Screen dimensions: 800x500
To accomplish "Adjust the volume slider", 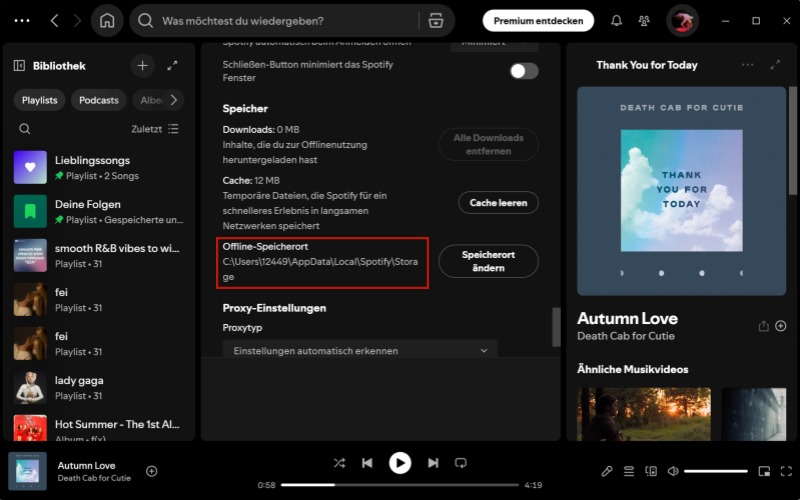I will [x=716, y=471].
